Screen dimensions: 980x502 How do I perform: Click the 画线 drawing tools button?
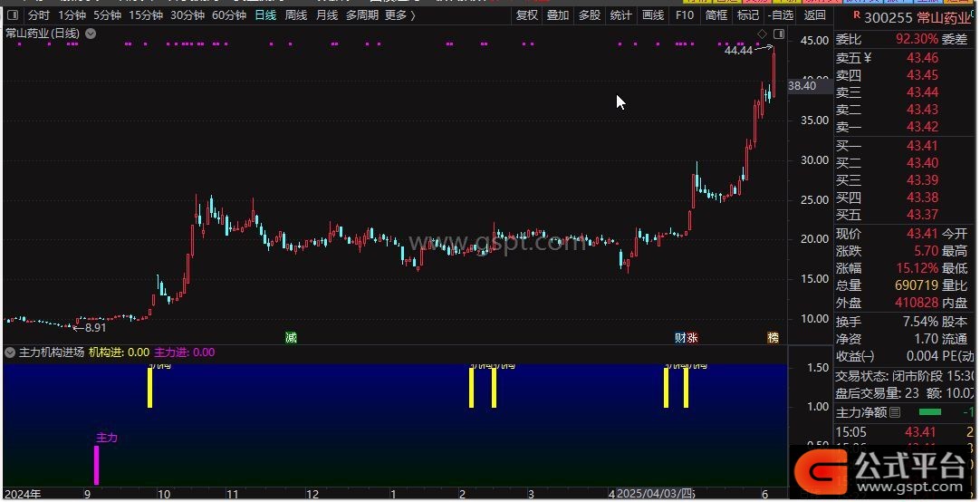coord(652,15)
